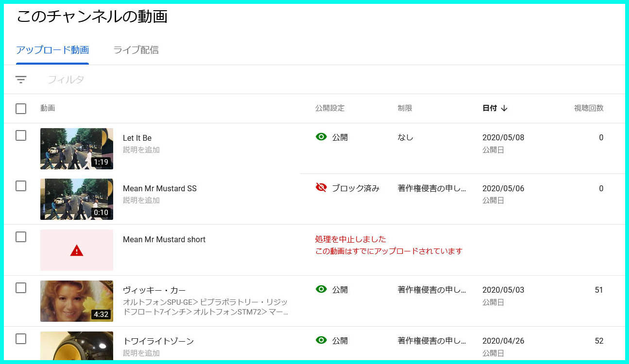Image resolution: width=629 pixels, height=364 pixels.
Task: Click the view count 52
Action: [x=599, y=341]
